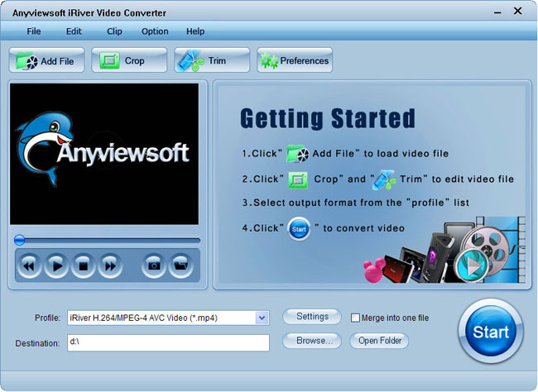Screen dimensions: 538x392
Task: Open the File menu
Action: click(34, 31)
